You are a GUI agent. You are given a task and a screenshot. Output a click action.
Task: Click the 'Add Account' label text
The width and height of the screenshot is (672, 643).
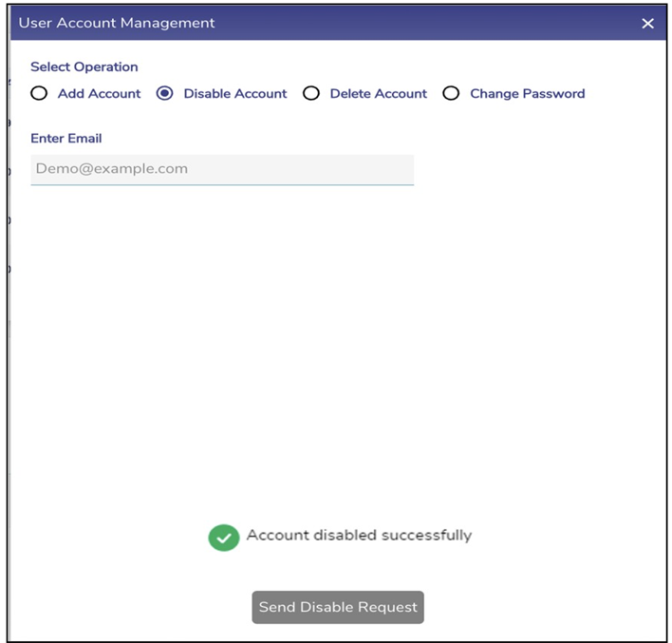tap(99, 94)
